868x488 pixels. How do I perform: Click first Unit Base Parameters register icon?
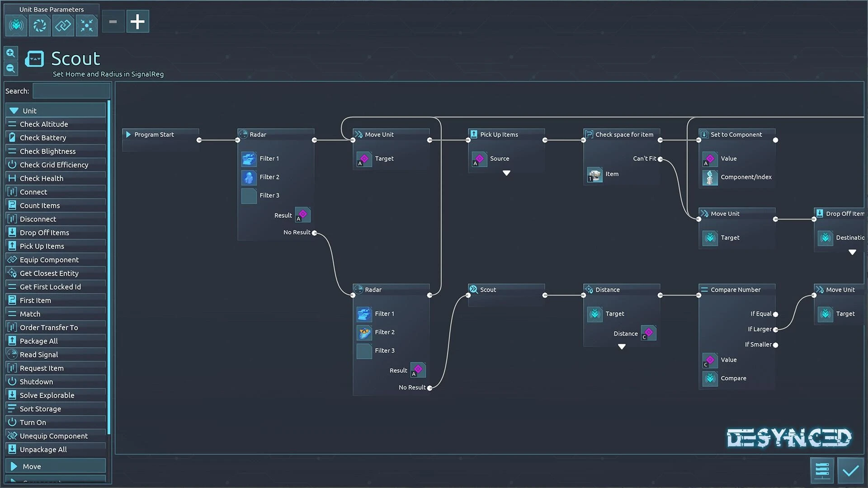(x=16, y=25)
